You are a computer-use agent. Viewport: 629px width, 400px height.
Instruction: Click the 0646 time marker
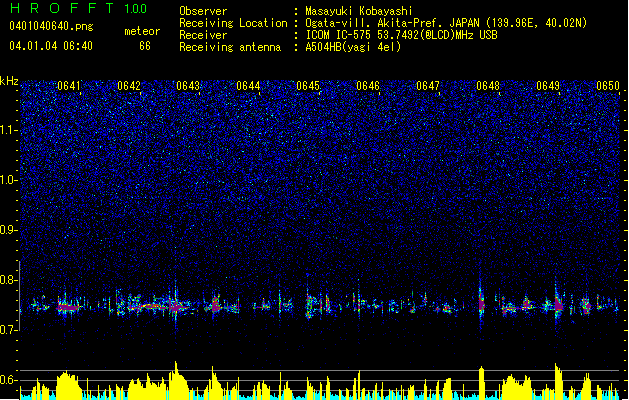368,86
